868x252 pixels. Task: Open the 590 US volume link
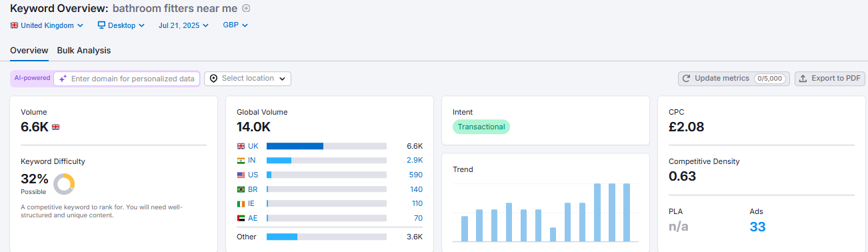pos(416,175)
